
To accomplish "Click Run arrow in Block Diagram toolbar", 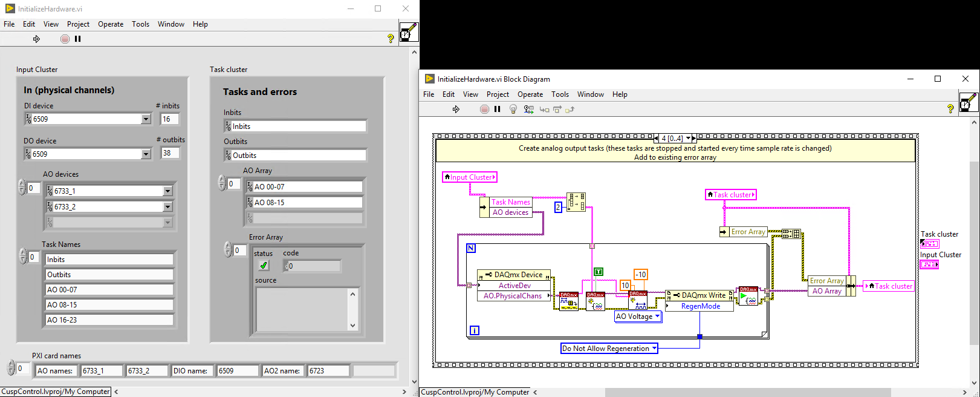I will point(456,110).
